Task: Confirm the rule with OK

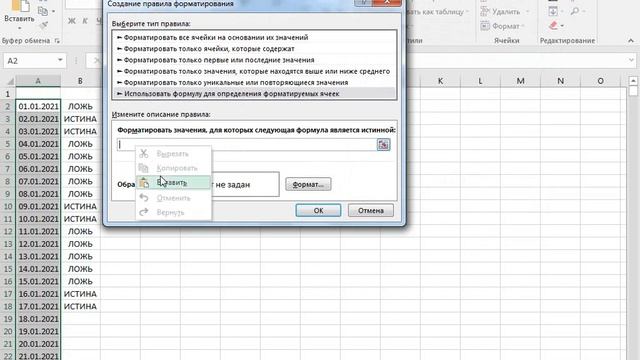Action: coord(318,210)
